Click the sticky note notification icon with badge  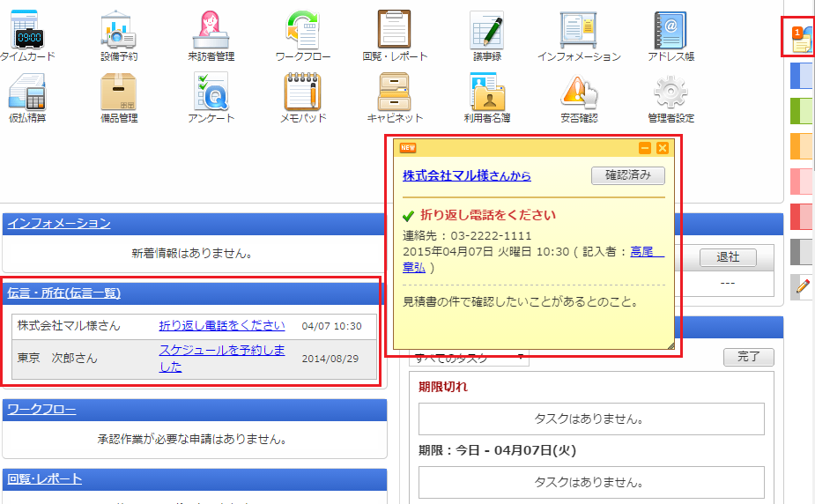click(x=800, y=39)
